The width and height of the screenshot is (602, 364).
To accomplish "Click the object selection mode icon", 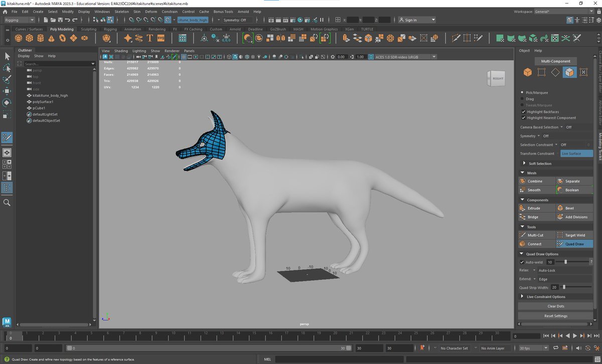I will coord(527,72).
